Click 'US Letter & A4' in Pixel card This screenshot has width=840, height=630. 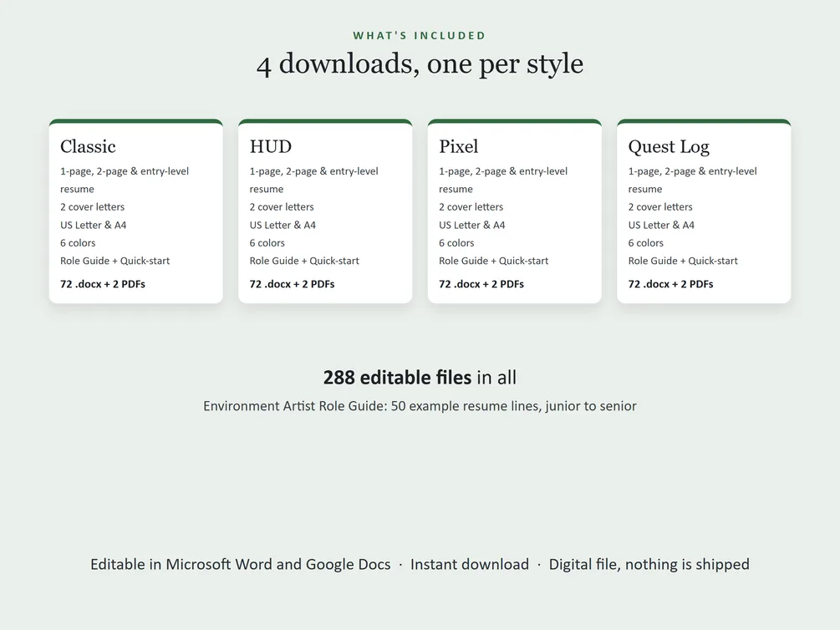472,225
